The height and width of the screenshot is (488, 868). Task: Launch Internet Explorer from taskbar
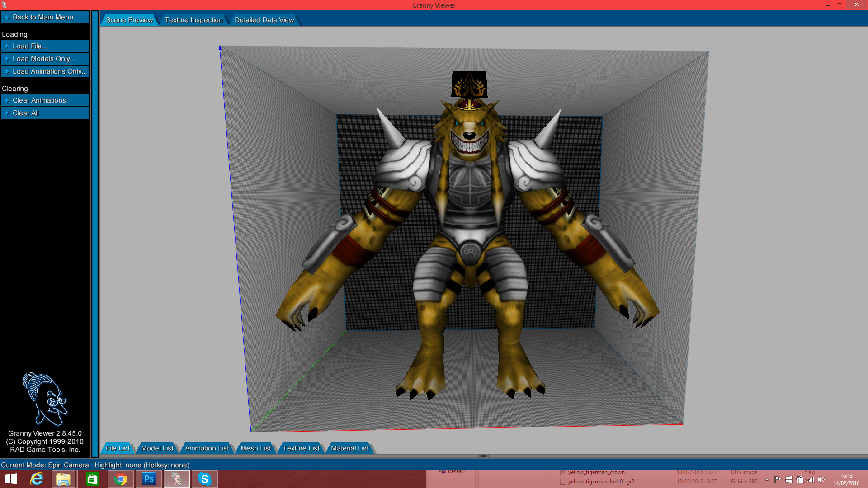tap(37, 479)
